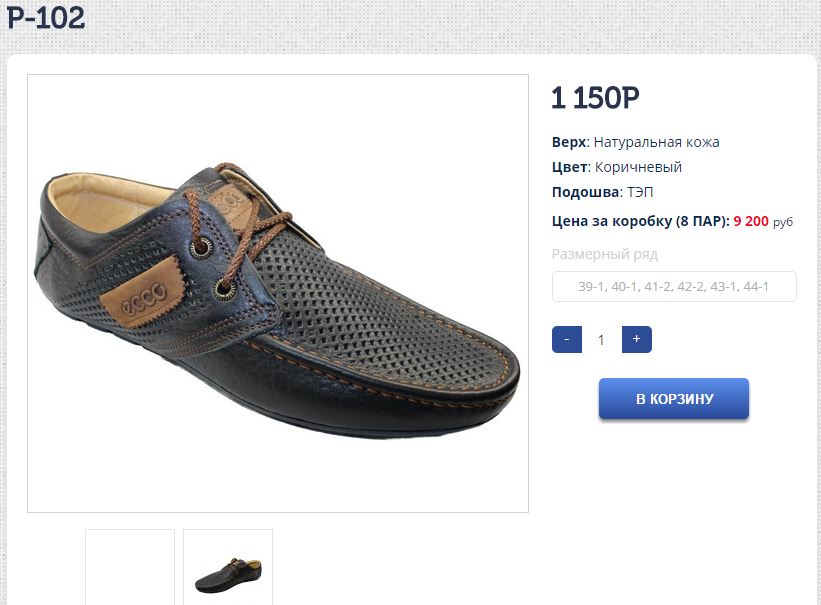Viewport: 821px width, 605px height.
Task: Click the Подошва: ТЭП sole line
Action: coord(602,192)
